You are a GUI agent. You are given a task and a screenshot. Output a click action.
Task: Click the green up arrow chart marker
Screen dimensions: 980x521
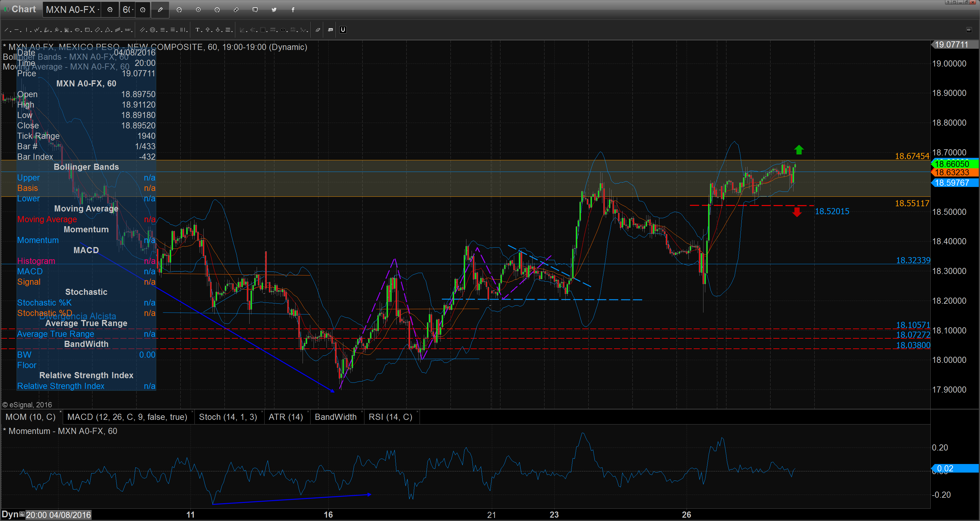click(x=798, y=150)
